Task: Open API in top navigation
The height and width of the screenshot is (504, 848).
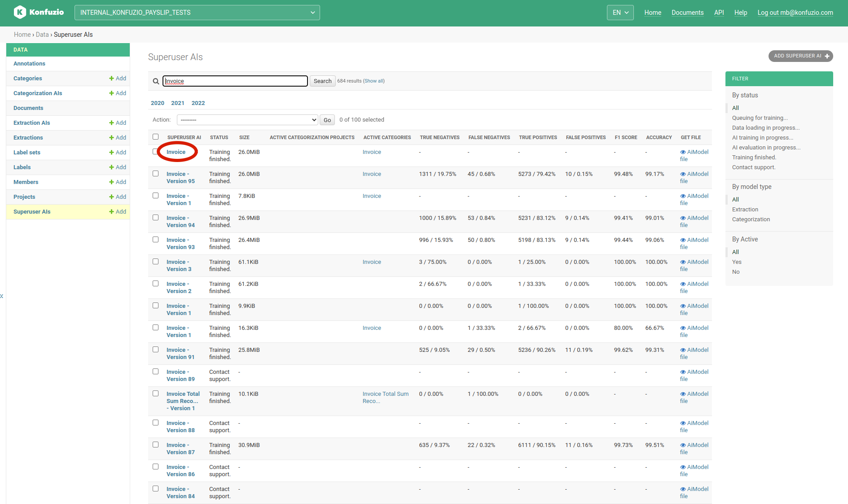Action: (x=719, y=13)
